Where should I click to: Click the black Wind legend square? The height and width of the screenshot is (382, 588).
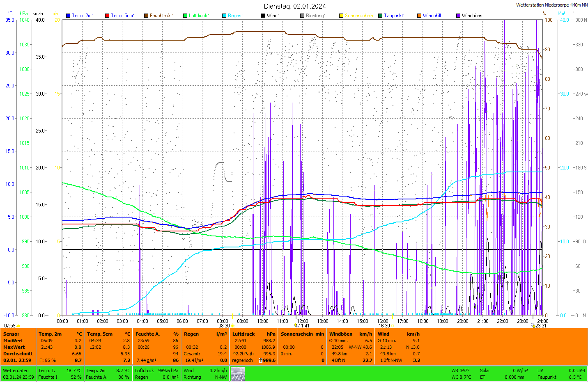pyautogui.click(x=263, y=16)
